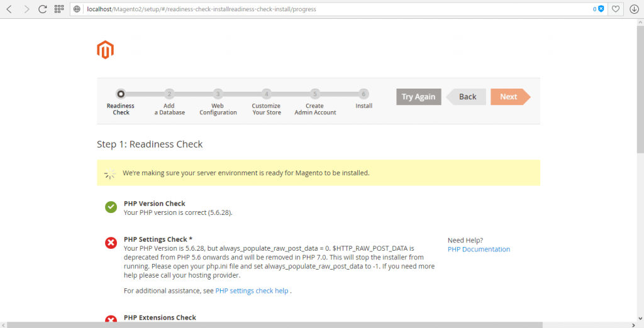
Task: Click 'Your PHP version is correct (5.6.28).' text
Action: coord(178,212)
